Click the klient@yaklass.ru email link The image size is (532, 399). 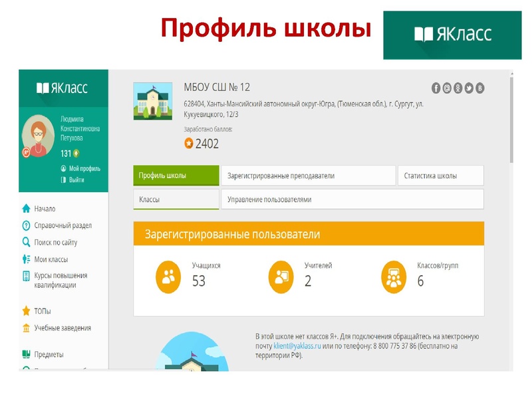pos(297,346)
